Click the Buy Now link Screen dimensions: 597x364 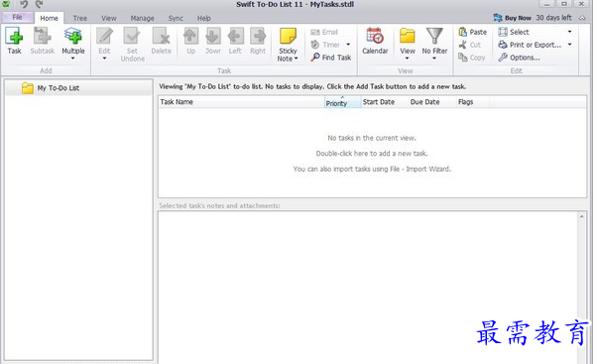click(x=519, y=18)
